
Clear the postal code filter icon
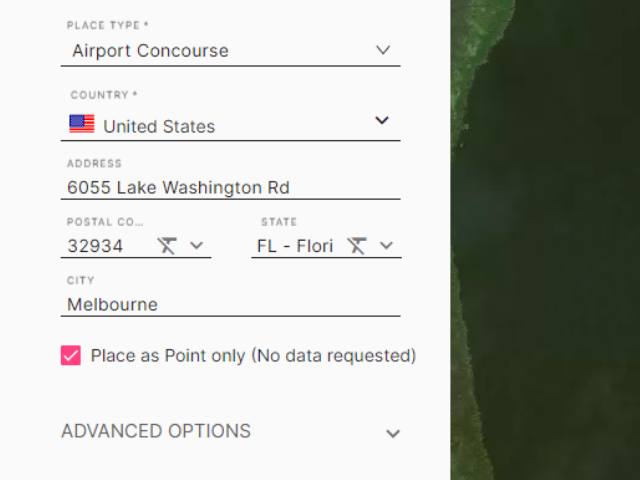click(x=167, y=246)
